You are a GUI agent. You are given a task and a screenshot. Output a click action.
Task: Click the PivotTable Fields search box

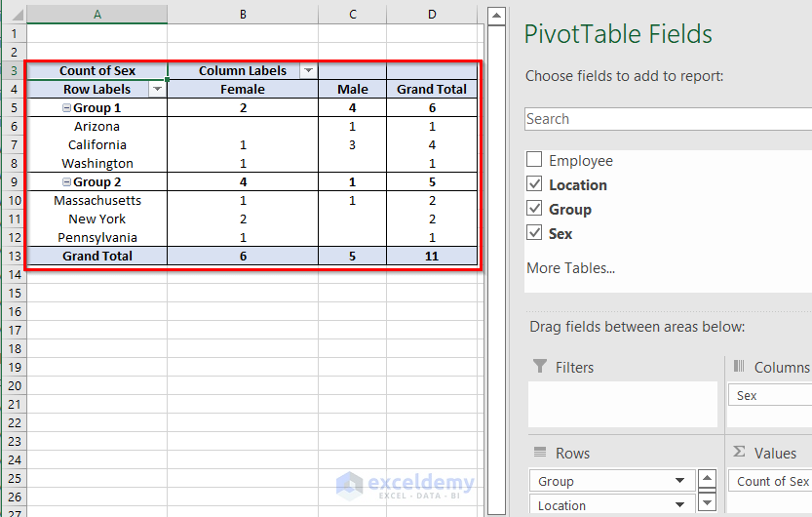tap(668, 119)
